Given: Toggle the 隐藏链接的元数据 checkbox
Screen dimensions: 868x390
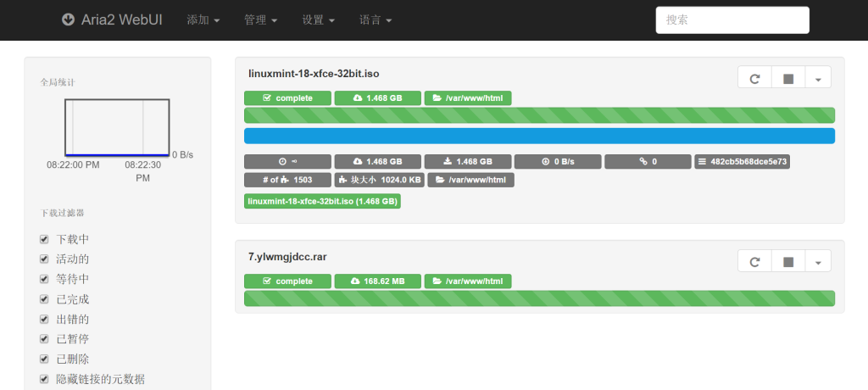Looking at the screenshot, I should 44,380.
